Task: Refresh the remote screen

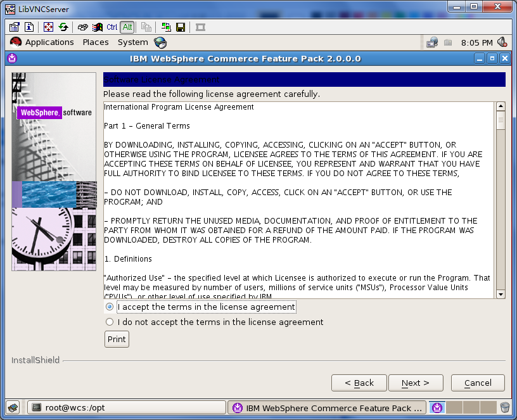Action: (x=63, y=27)
